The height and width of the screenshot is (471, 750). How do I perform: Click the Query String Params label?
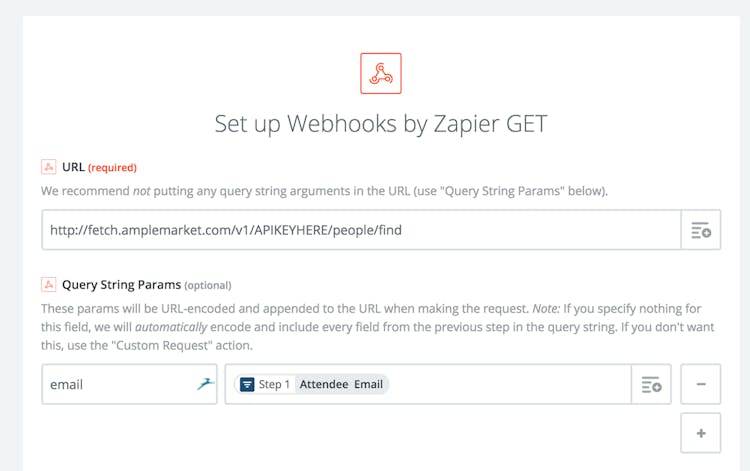(x=120, y=284)
